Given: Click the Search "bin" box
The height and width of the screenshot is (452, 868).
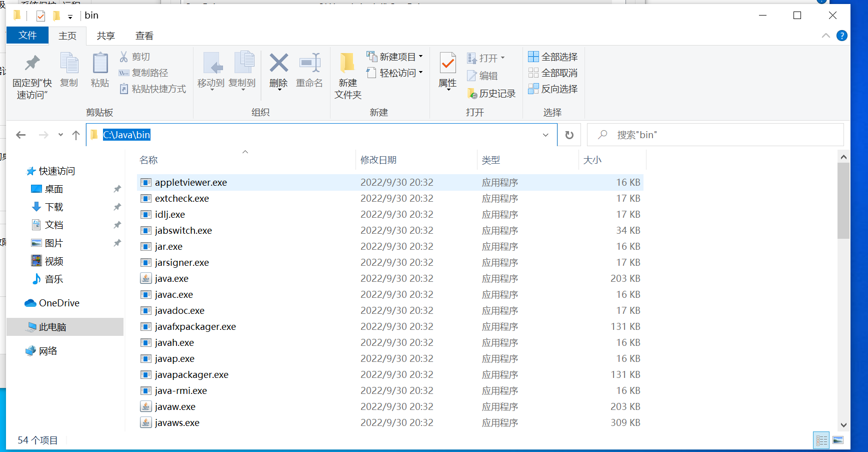Looking at the screenshot, I should (715, 135).
